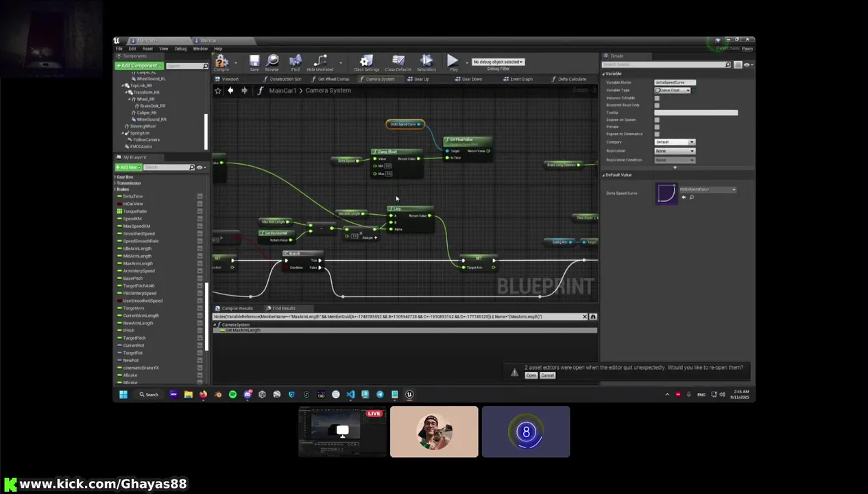Open the Replication dropdown

point(675,151)
